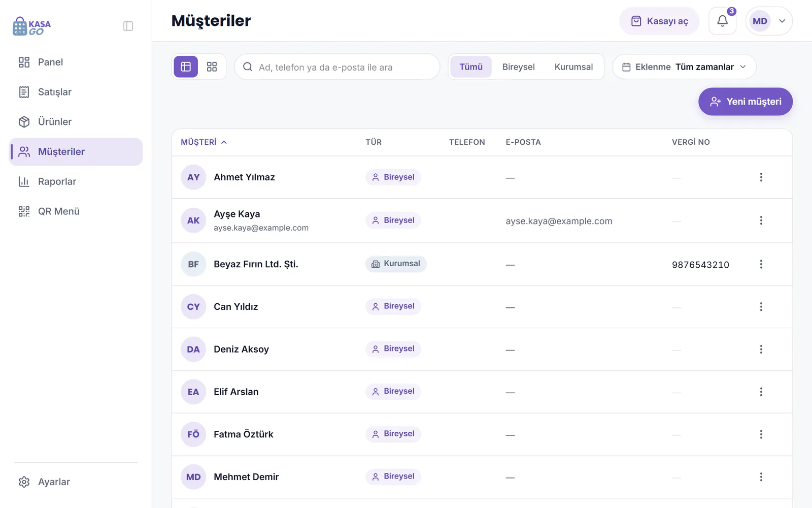Click tax number 9876543210
Screen dimensions: 812x508
pyautogui.click(x=700, y=265)
